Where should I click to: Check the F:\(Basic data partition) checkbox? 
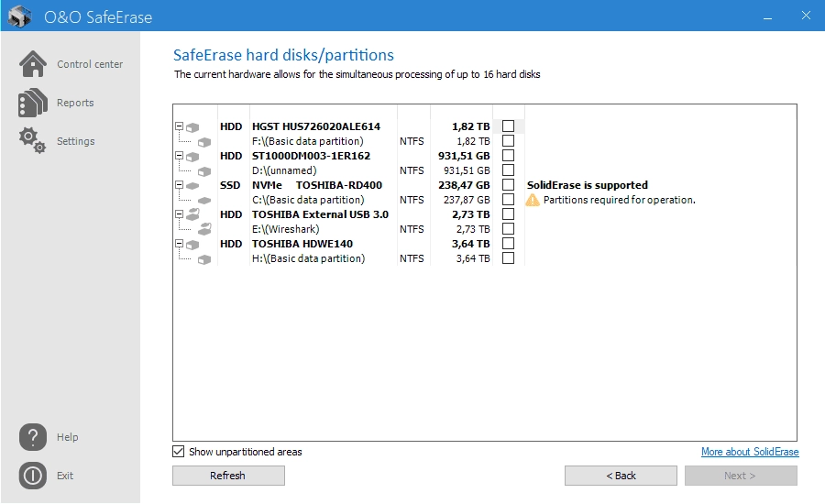[508, 141]
